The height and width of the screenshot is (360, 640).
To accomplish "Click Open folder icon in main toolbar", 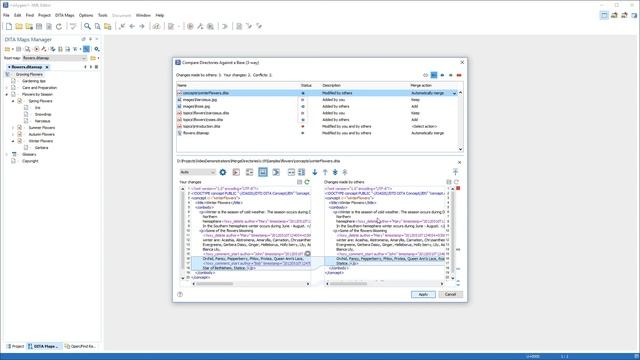I will [19, 26].
